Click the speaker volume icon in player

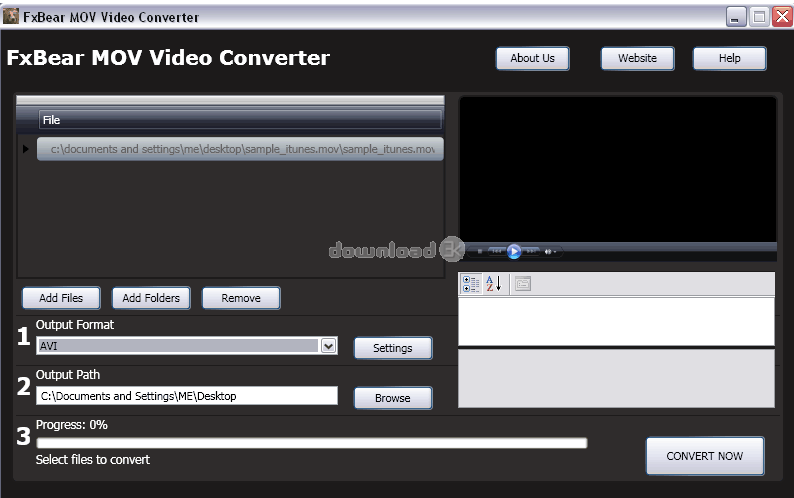click(x=548, y=251)
